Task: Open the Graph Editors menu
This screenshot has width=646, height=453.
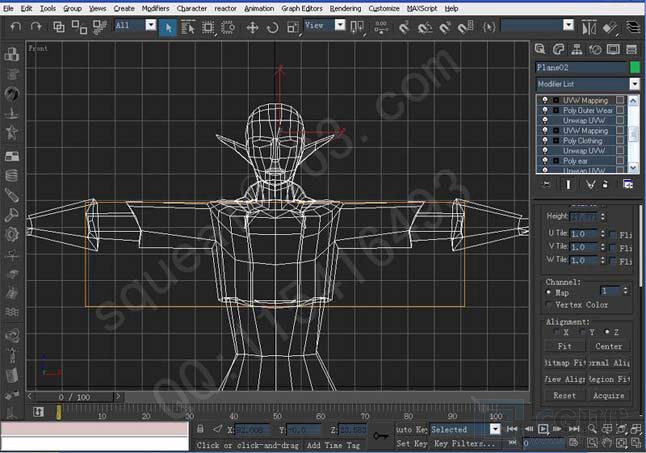Action: (x=302, y=8)
